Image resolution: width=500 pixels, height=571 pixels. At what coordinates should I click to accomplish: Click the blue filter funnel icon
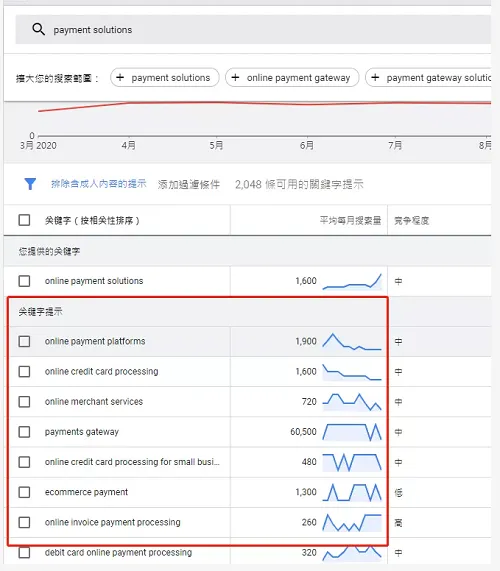coord(30,184)
